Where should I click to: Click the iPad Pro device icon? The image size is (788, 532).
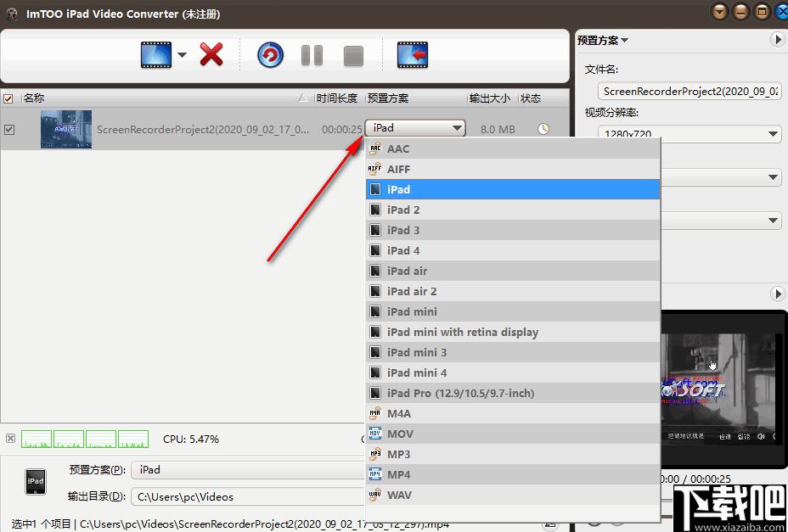(375, 393)
